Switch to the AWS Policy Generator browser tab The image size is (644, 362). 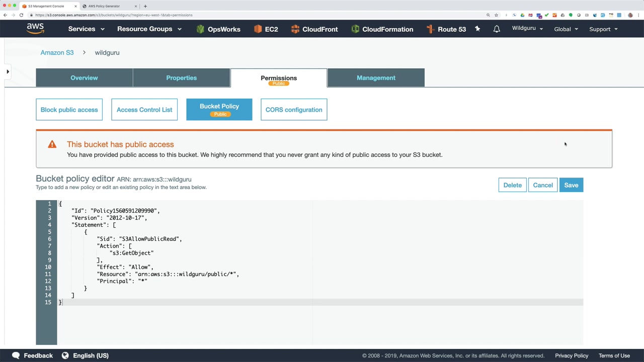110,6
